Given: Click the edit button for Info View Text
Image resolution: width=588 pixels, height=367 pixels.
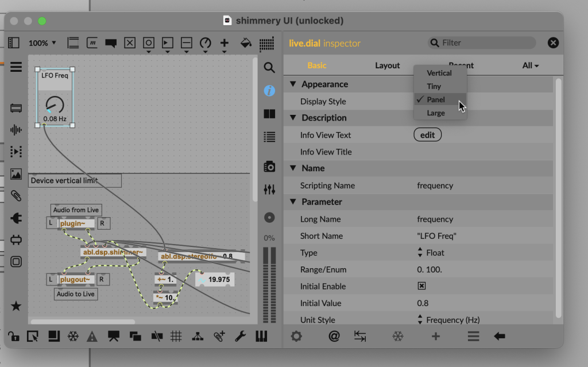Looking at the screenshot, I should 427,135.
